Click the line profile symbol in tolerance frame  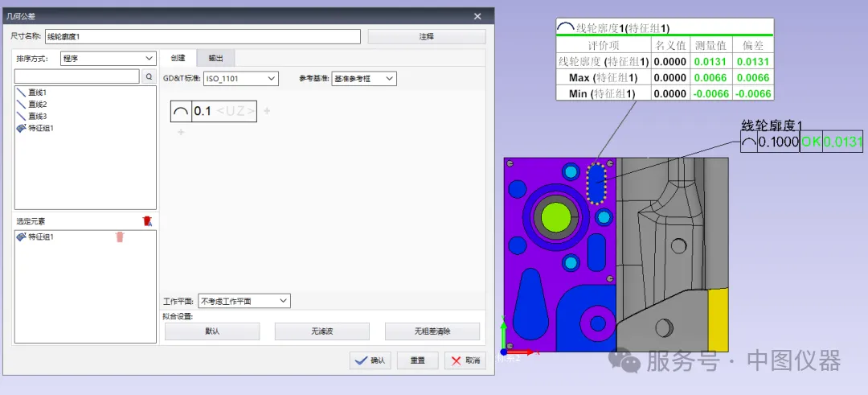(182, 111)
